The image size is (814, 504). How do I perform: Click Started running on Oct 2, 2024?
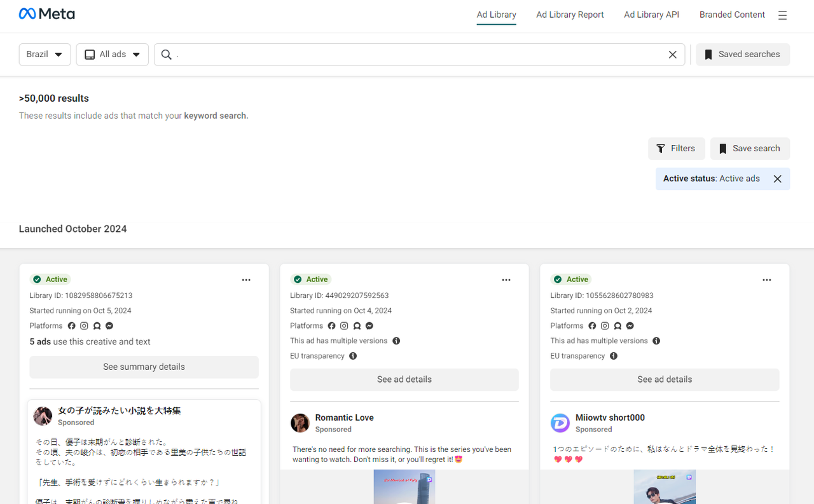(601, 311)
